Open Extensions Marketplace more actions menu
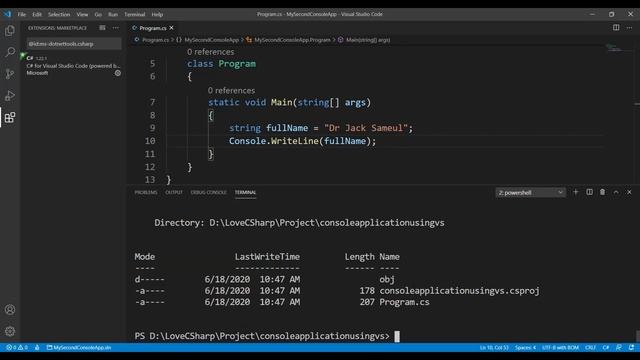The image size is (640, 360). (x=116, y=28)
